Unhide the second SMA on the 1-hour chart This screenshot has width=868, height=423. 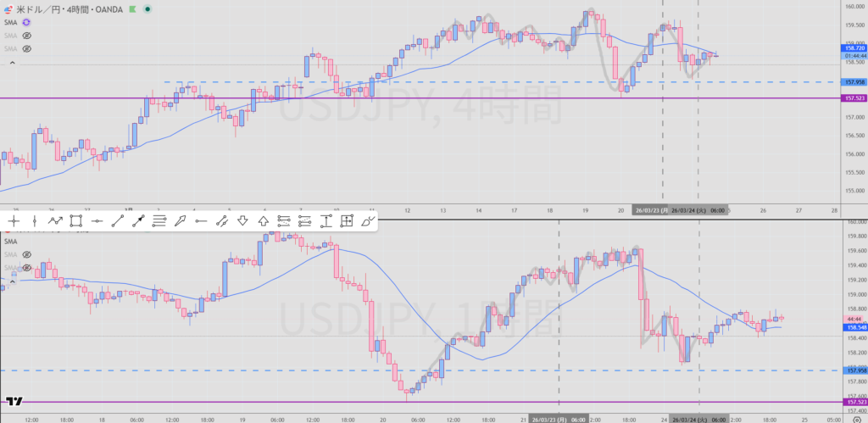pos(26,254)
